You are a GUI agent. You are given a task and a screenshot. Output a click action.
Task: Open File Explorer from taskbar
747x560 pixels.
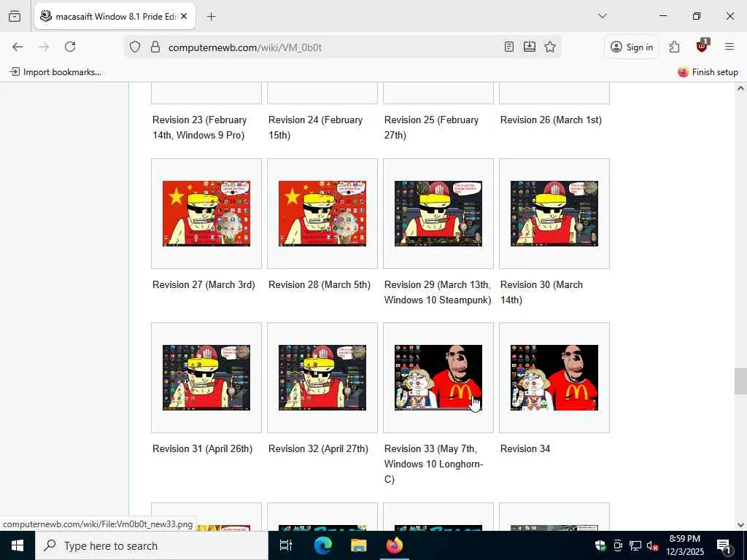tap(359, 545)
